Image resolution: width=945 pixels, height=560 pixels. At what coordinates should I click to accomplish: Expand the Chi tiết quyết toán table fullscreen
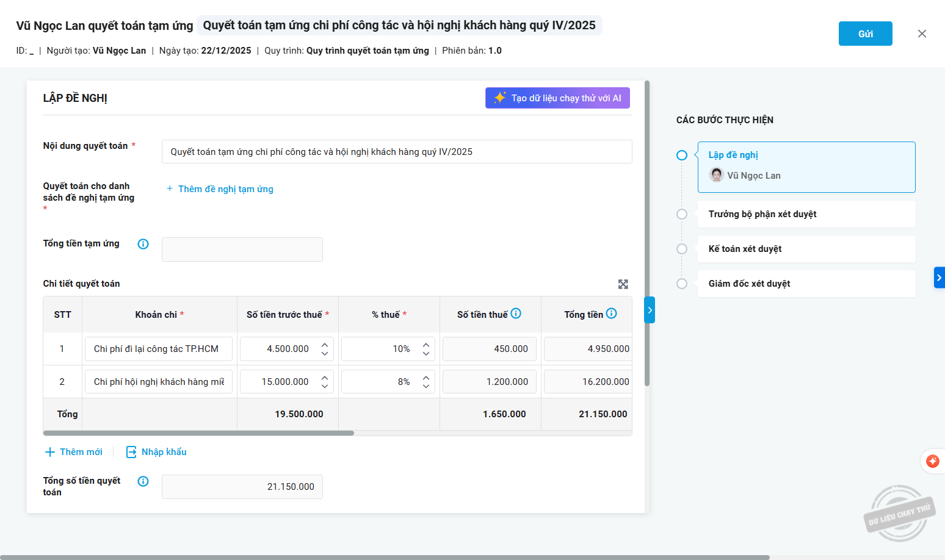pyautogui.click(x=623, y=284)
